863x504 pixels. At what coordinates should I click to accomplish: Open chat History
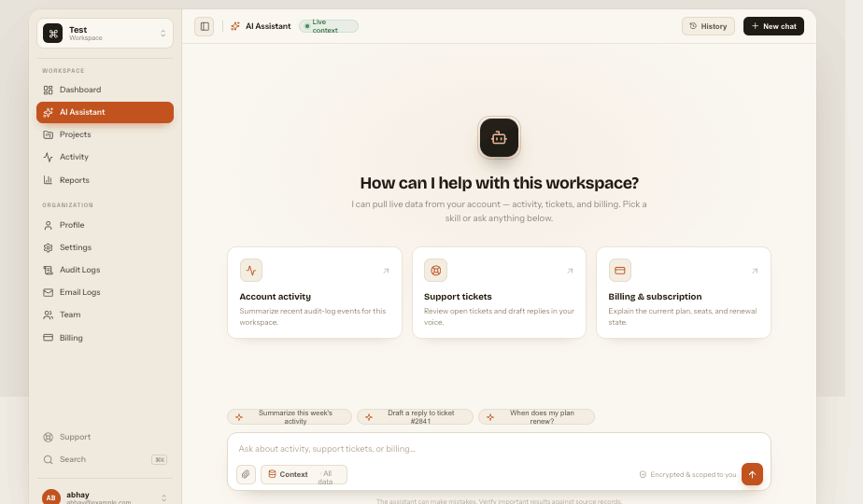tap(708, 26)
